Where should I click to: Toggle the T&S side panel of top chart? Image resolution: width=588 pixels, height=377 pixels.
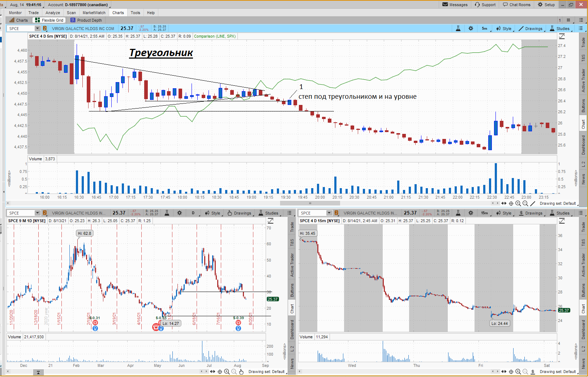point(583,58)
